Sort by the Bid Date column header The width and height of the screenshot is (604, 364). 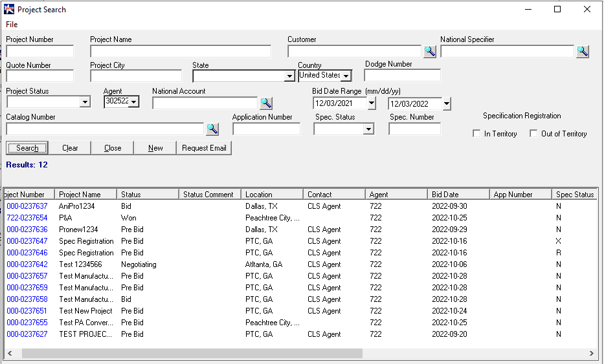(x=458, y=194)
